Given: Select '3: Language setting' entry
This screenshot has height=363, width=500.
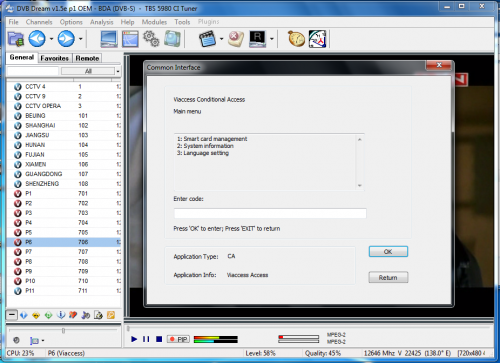Looking at the screenshot, I should click(x=203, y=153).
